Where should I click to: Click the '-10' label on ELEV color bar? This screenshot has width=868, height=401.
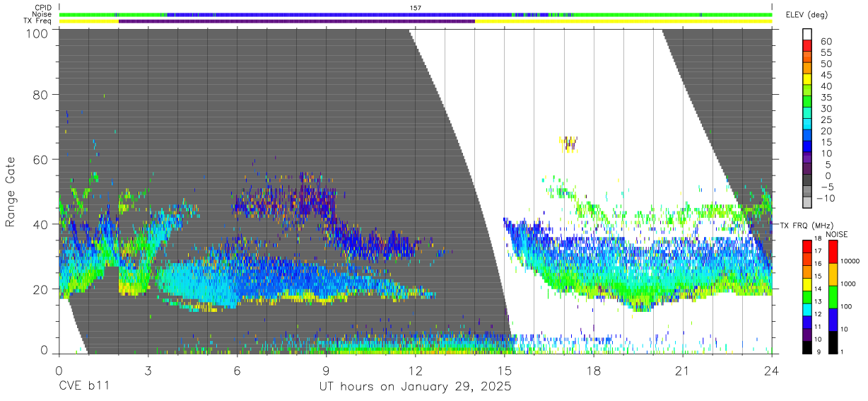tap(825, 198)
